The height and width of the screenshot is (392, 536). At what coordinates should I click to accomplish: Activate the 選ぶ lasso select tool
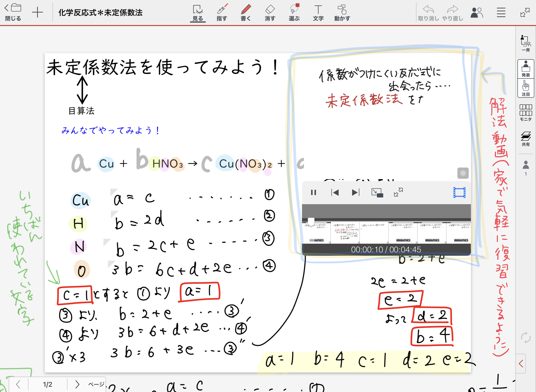pyautogui.click(x=294, y=13)
